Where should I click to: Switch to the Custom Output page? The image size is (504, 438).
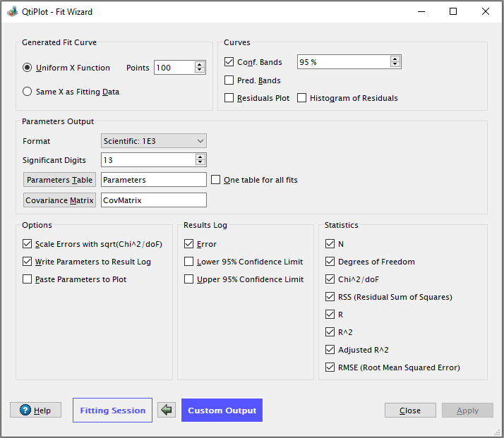[x=222, y=410]
